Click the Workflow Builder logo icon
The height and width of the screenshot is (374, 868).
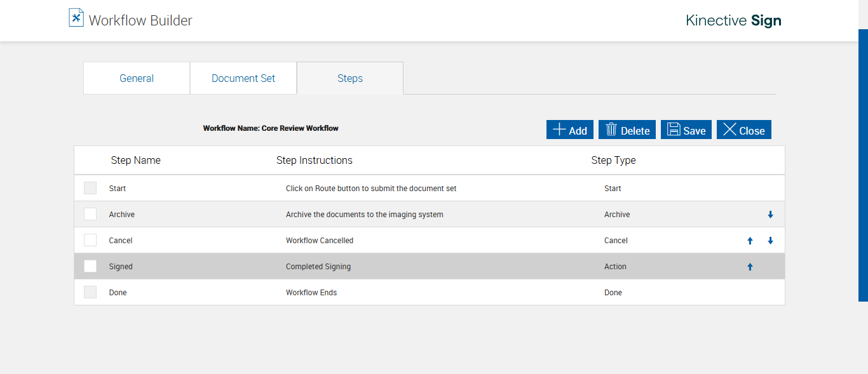[x=76, y=18]
